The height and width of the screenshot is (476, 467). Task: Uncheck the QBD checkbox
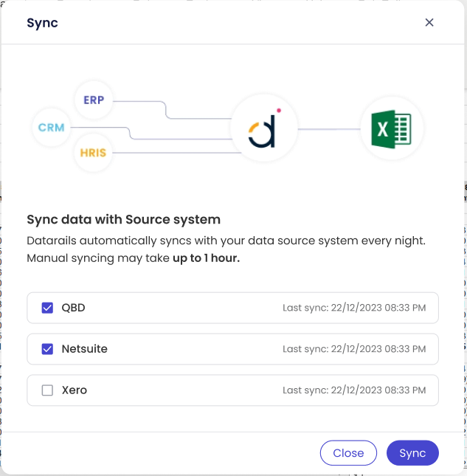point(48,308)
